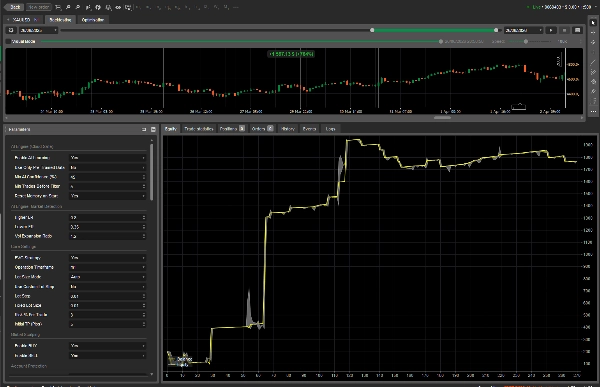Open the Reset Memory on Start dropdown
600x387 pixels.
point(108,196)
